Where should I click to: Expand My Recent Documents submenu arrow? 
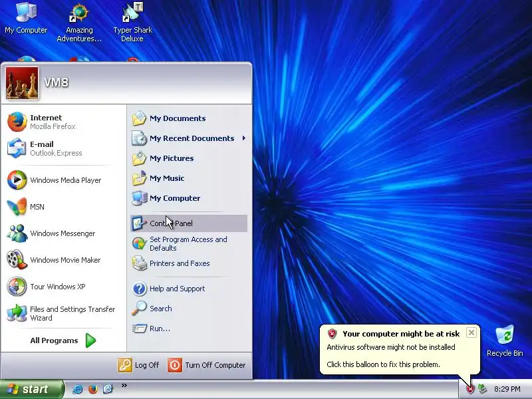(243, 138)
